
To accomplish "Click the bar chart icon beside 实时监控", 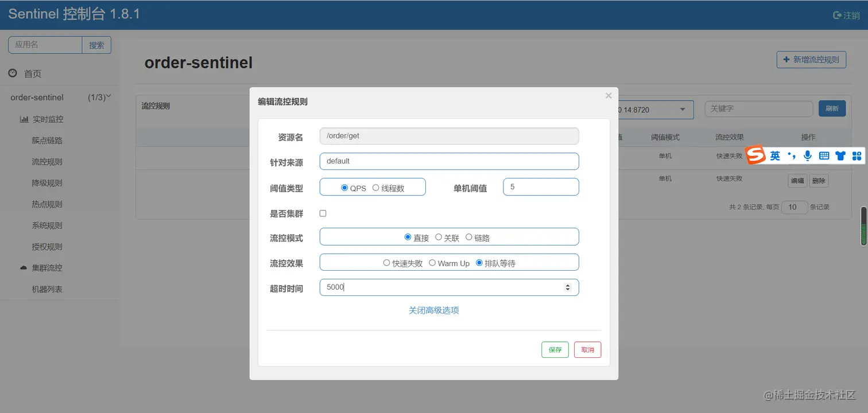I will (24, 119).
